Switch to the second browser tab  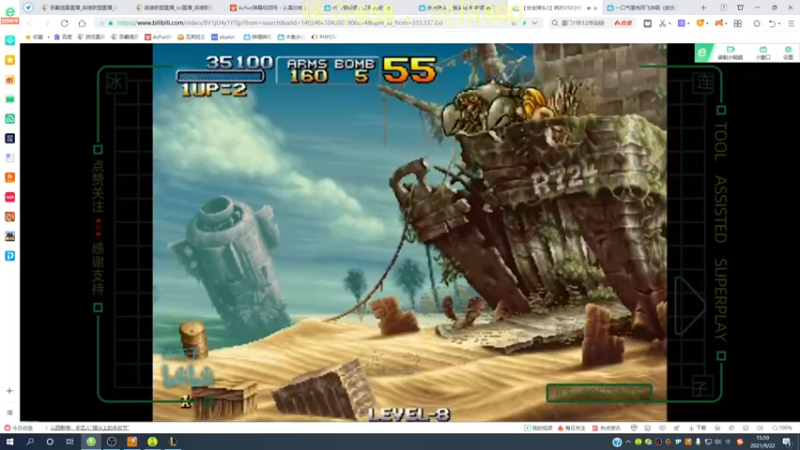176,8
